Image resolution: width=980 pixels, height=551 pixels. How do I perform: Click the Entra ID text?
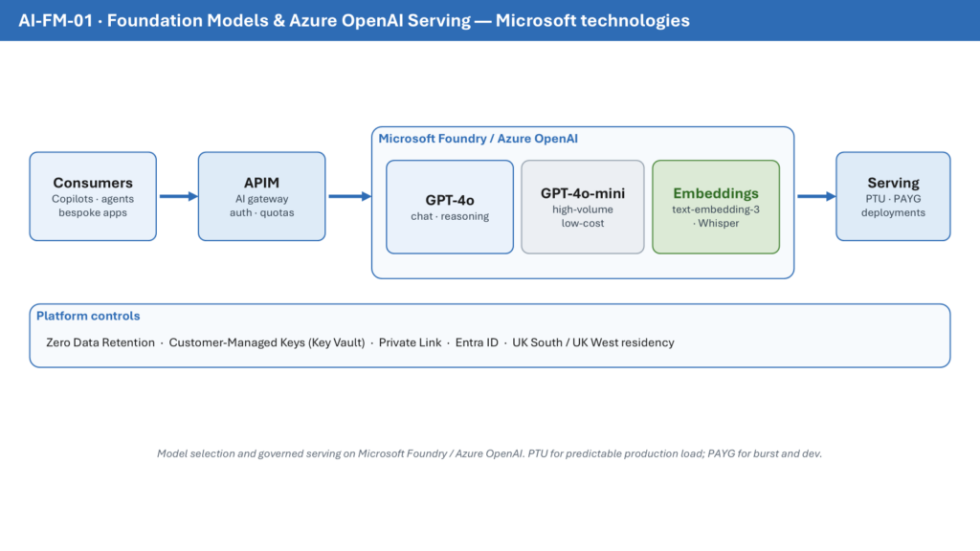tap(477, 342)
